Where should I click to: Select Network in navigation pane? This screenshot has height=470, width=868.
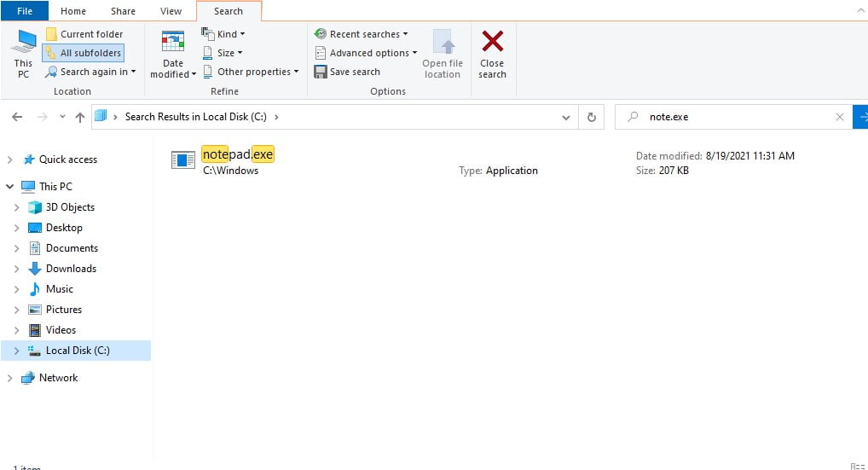tap(58, 378)
